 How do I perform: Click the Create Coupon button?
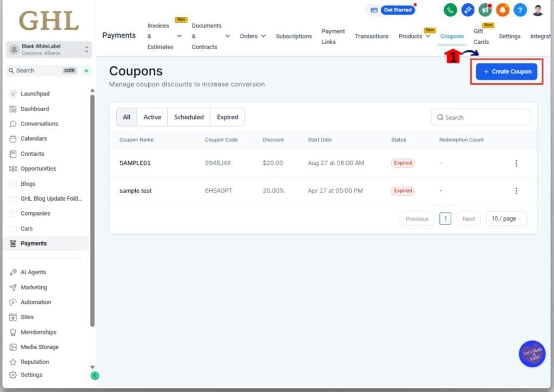click(x=506, y=71)
